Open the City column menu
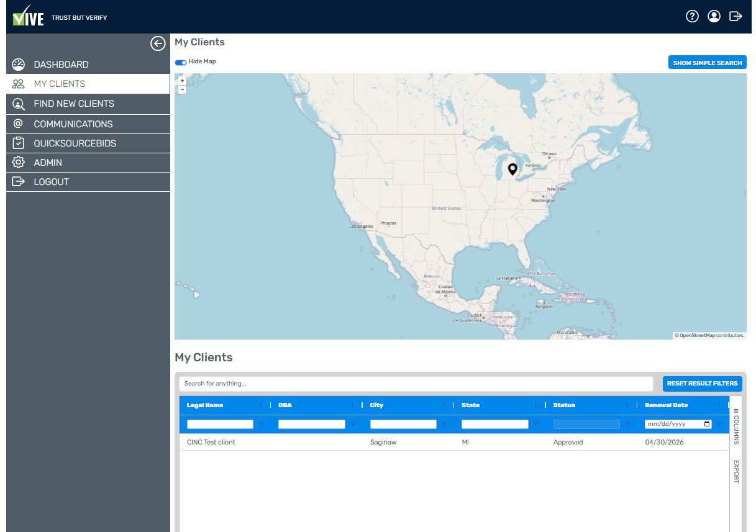The width and height of the screenshot is (756, 532). tap(444, 405)
